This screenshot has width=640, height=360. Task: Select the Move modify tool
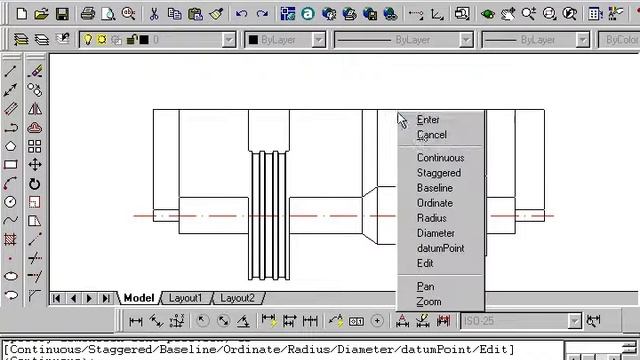click(35, 165)
